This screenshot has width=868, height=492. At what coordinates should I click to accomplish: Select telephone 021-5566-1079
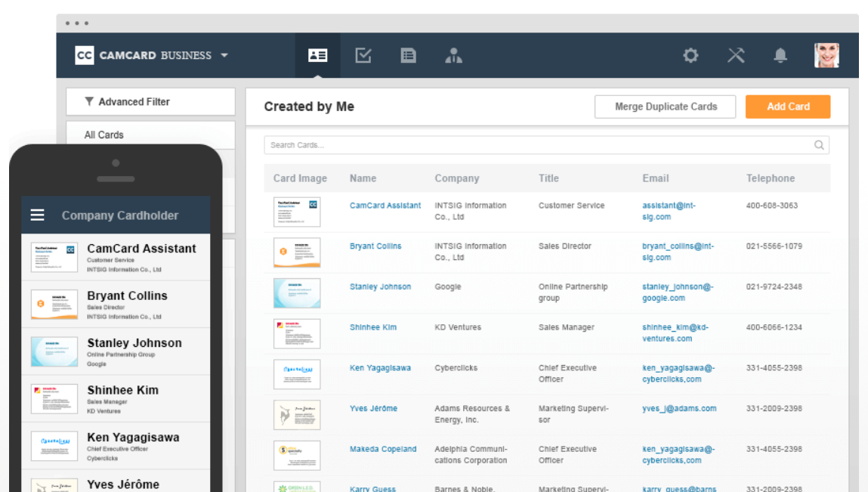774,246
